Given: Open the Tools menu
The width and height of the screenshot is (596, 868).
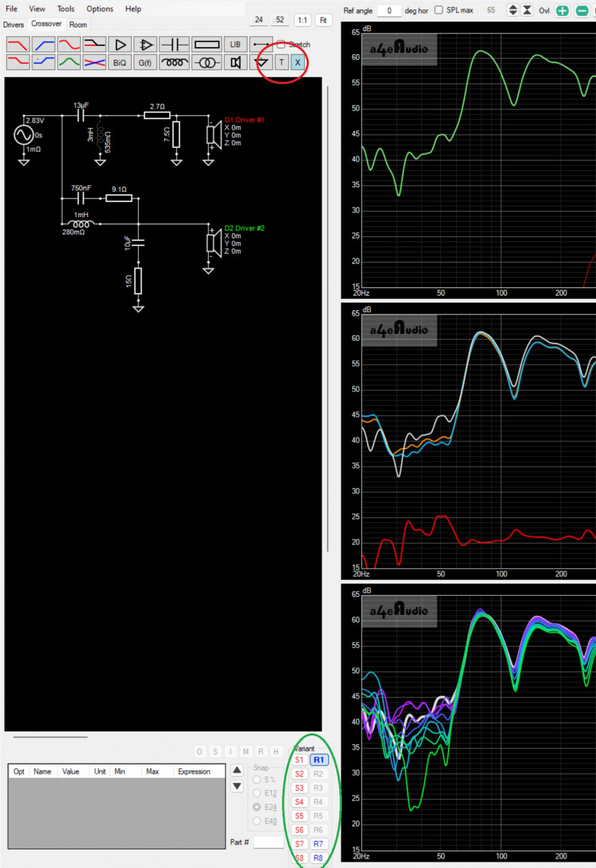Looking at the screenshot, I should (x=66, y=9).
